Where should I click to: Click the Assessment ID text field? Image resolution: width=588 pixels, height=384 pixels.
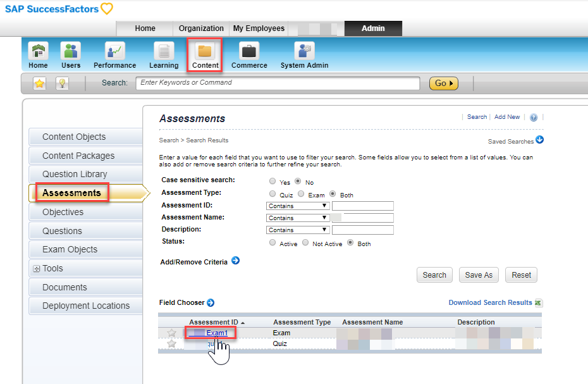coord(363,206)
